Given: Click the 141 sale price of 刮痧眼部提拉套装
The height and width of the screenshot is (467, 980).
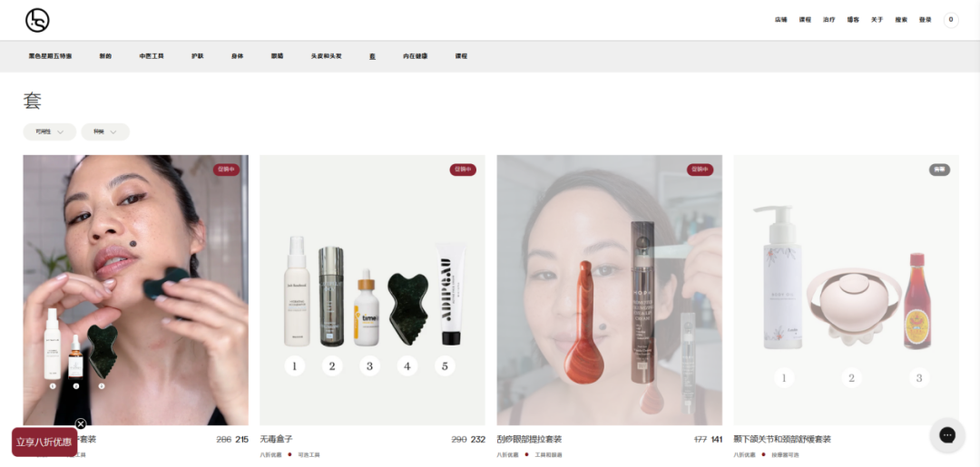Looking at the screenshot, I should [x=716, y=440].
